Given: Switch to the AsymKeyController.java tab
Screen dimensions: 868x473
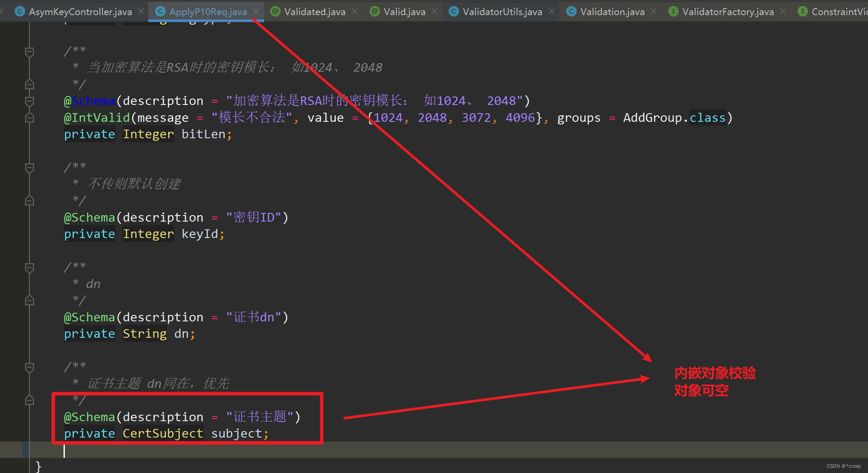Looking at the screenshot, I should (80, 12).
